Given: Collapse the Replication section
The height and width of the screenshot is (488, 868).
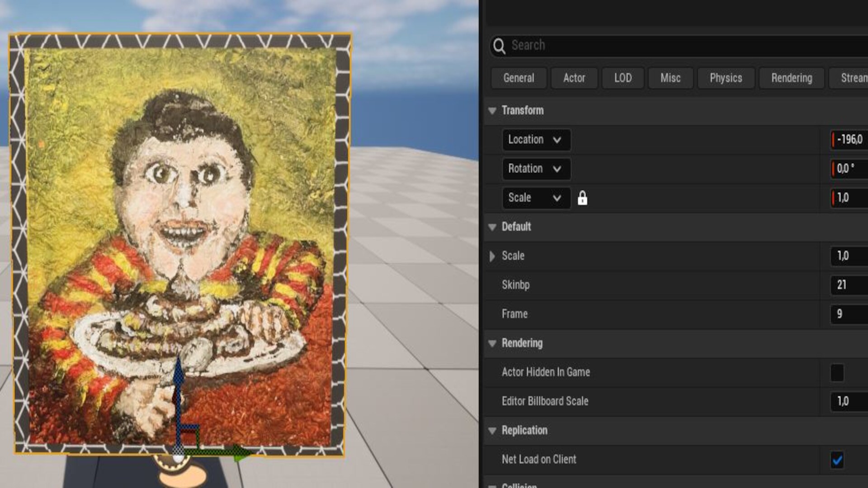Looking at the screenshot, I should coord(492,431).
